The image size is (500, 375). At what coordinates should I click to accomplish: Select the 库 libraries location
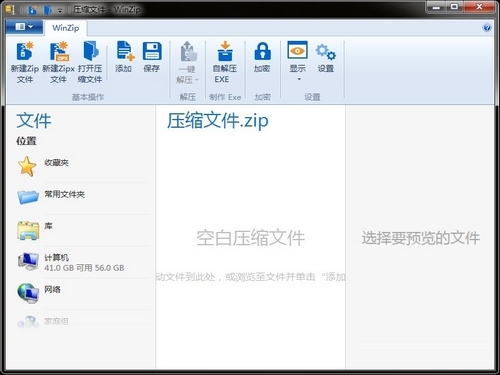[83, 230]
